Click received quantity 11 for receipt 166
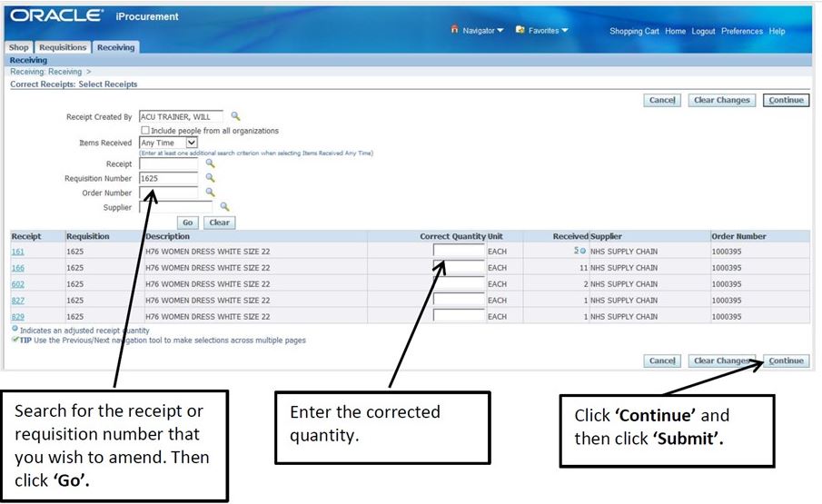The image size is (822, 504). [583, 268]
